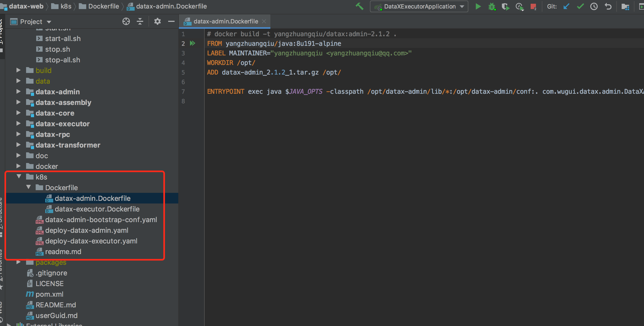
Task: Commit changes via the green checkmark
Action: tap(580, 6)
